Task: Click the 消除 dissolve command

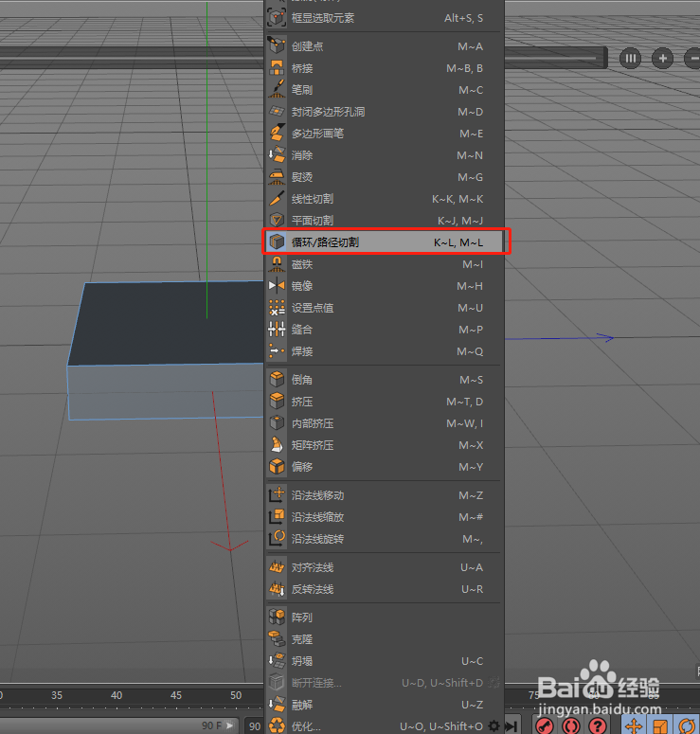Action: [384, 155]
